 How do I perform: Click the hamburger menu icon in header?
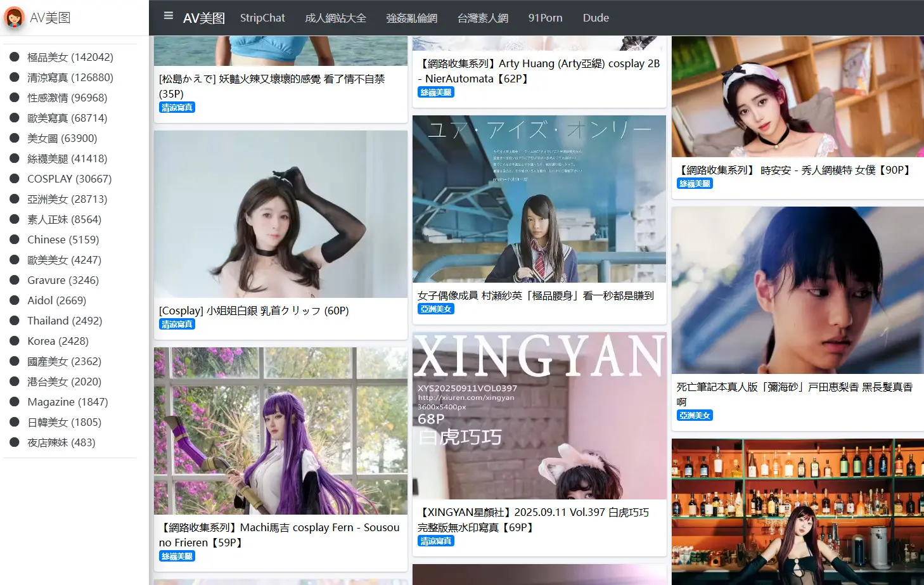[x=168, y=16]
